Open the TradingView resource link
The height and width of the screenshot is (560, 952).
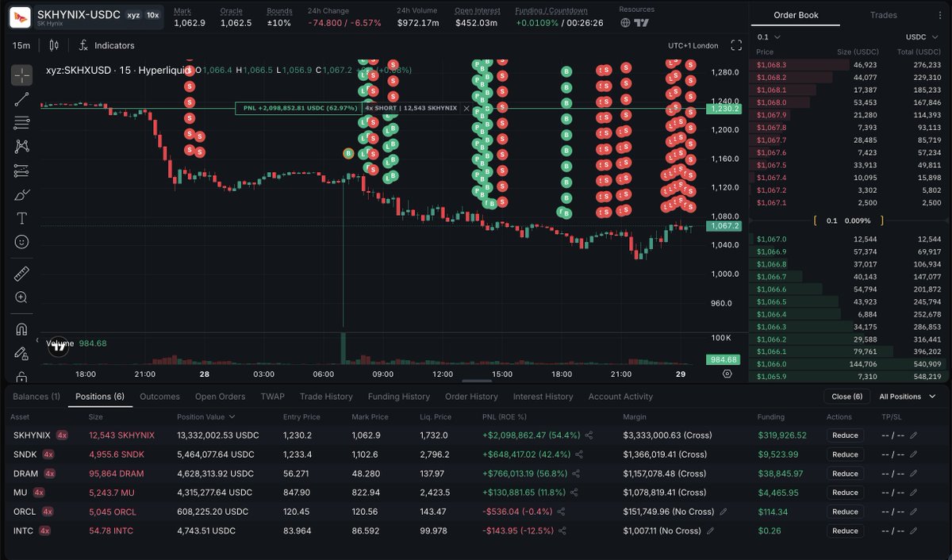point(642,23)
